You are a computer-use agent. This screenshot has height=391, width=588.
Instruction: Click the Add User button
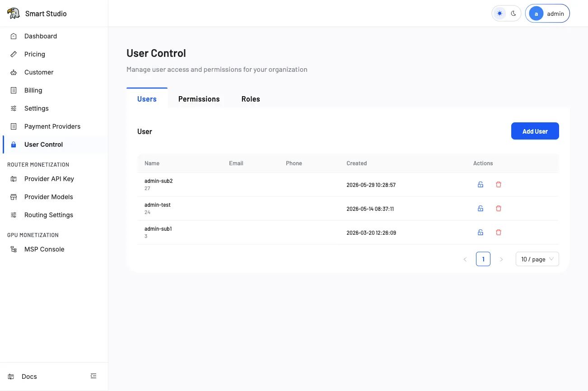pyautogui.click(x=535, y=131)
